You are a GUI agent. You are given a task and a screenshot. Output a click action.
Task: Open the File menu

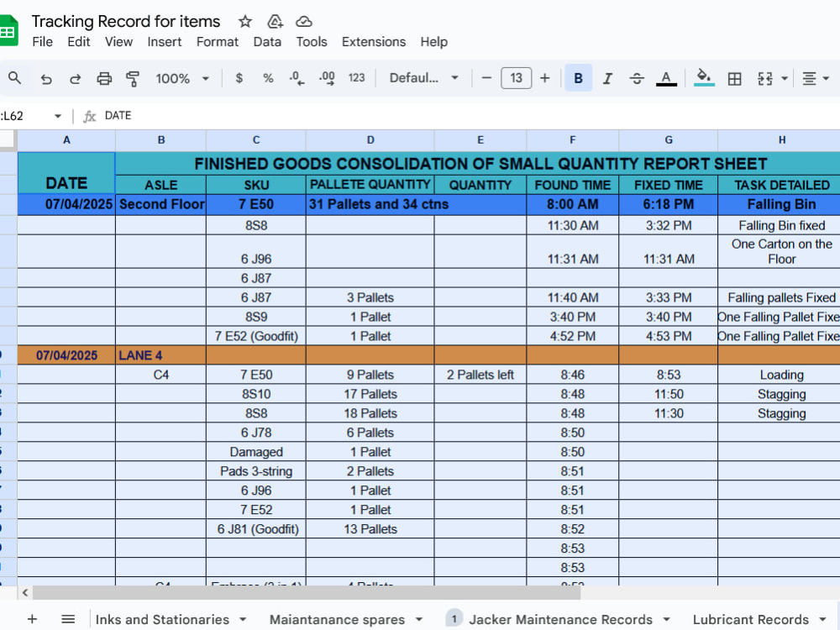(x=42, y=42)
